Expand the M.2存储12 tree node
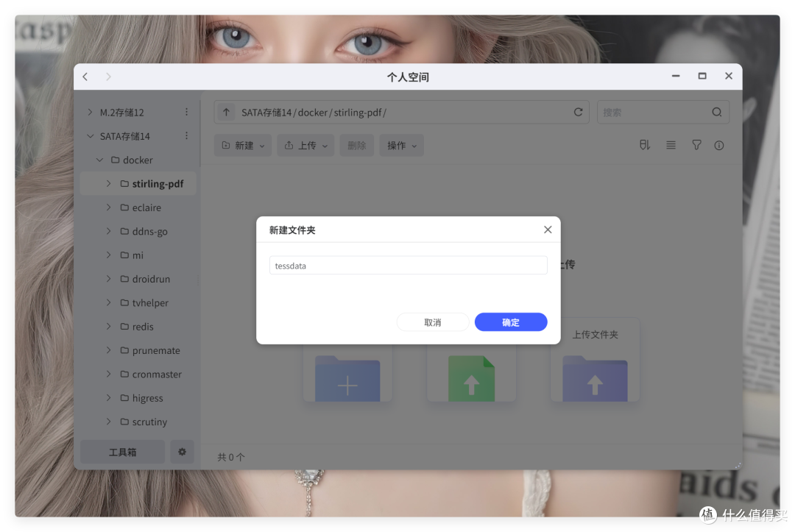 click(91, 112)
